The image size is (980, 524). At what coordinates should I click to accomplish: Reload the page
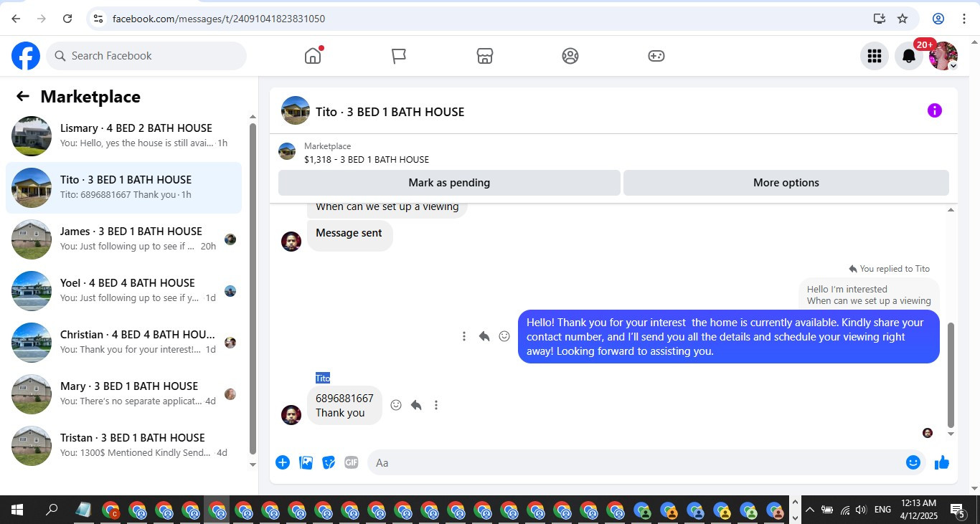(x=67, y=19)
